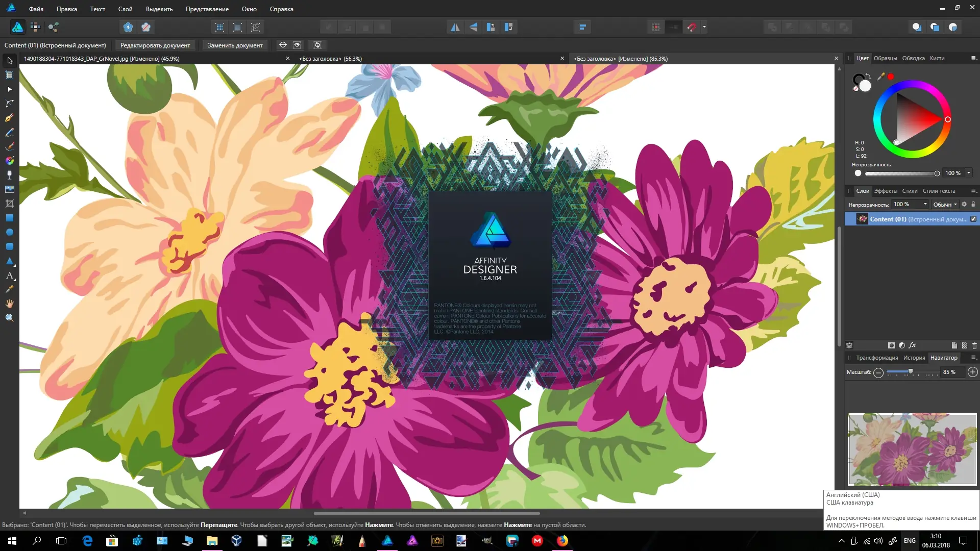This screenshot has height=551, width=980.
Task: Click the Редактировать документ button
Action: (155, 45)
